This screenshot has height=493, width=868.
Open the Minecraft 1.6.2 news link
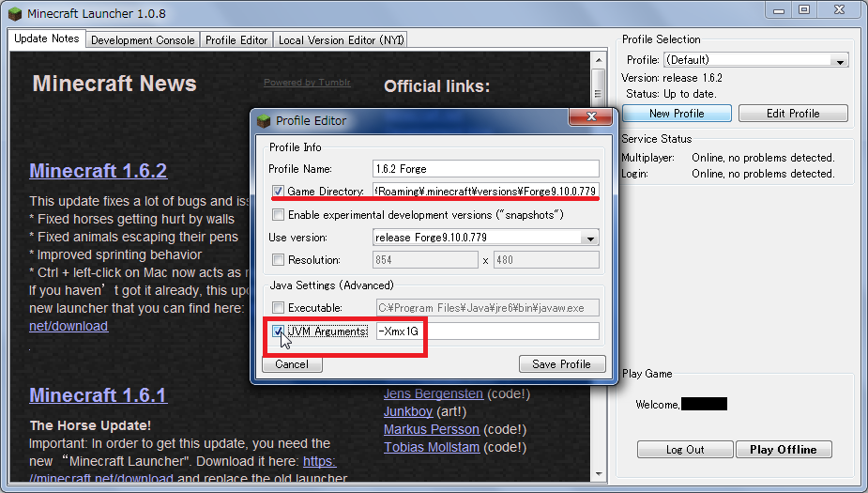point(98,171)
